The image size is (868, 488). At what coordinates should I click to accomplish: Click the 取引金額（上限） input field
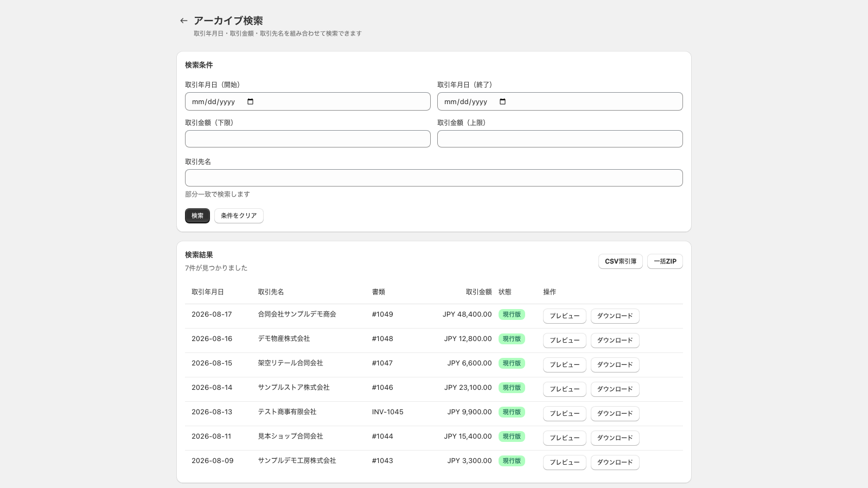[x=560, y=139]
